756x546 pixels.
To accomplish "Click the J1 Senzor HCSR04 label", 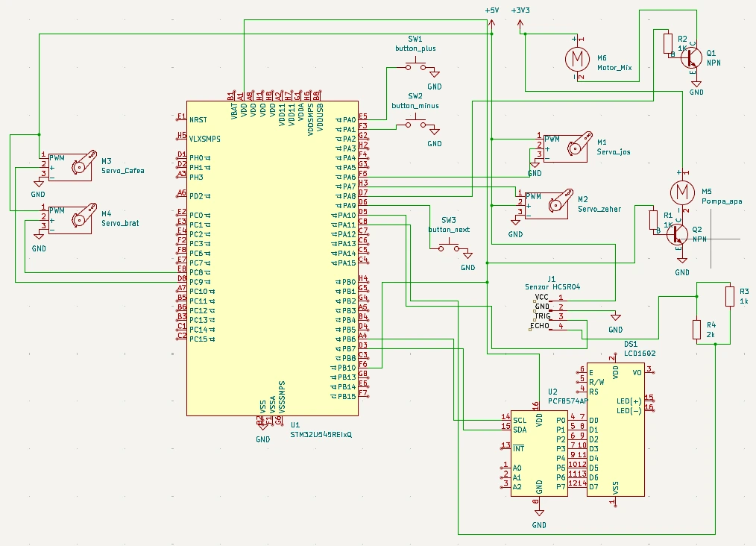I will click(552, 283).
